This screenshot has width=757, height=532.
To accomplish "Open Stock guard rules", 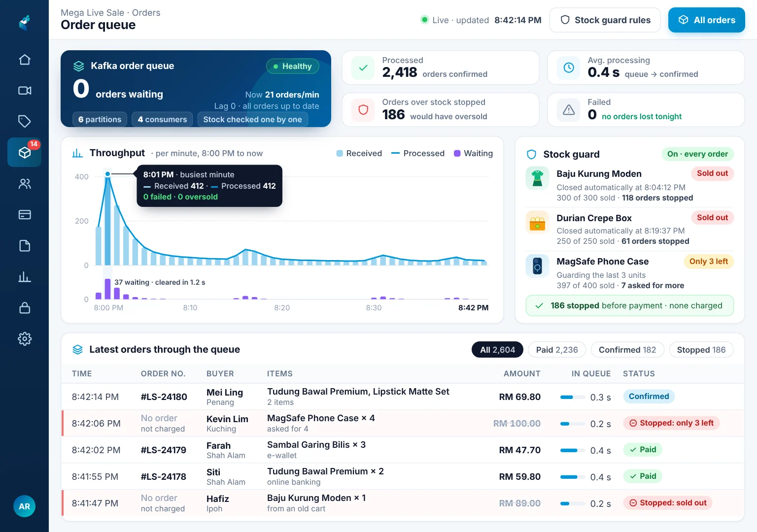I will tap(605, 20).
